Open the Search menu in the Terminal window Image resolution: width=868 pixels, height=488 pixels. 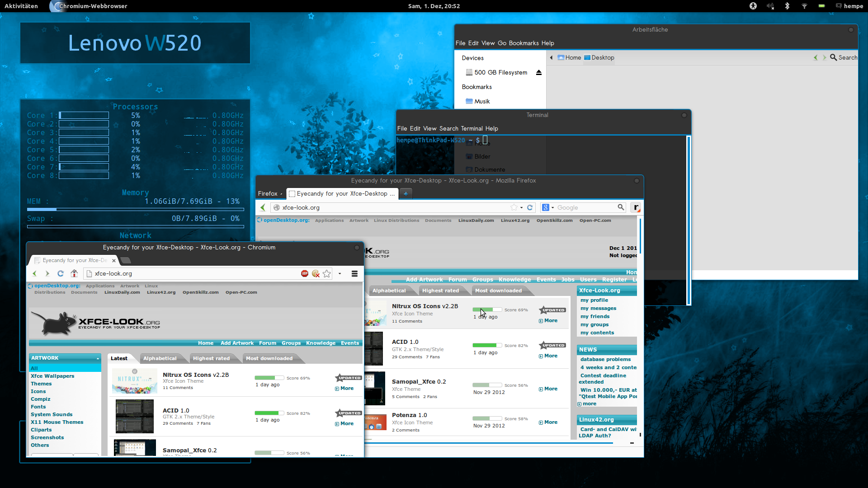click(448, 128)
